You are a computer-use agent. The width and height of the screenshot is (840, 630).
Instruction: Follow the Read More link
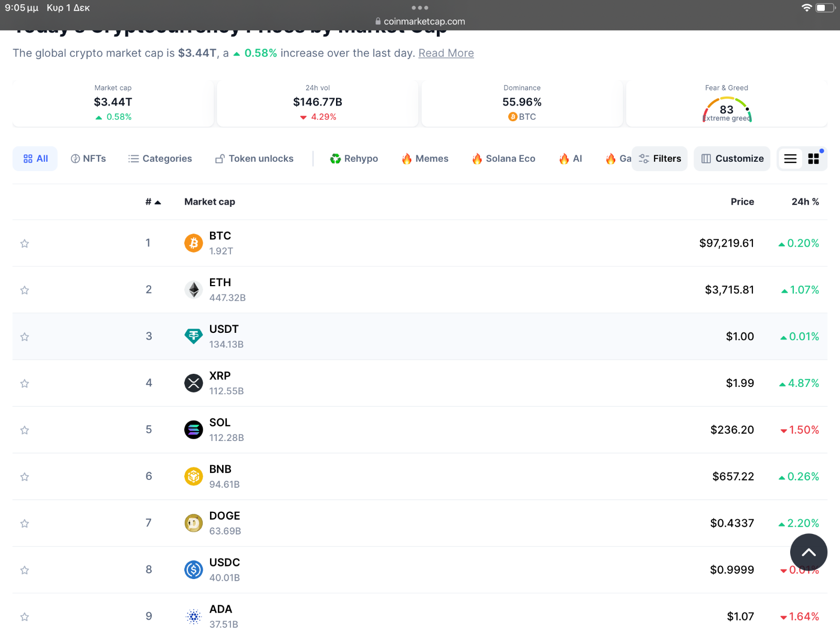446,53
